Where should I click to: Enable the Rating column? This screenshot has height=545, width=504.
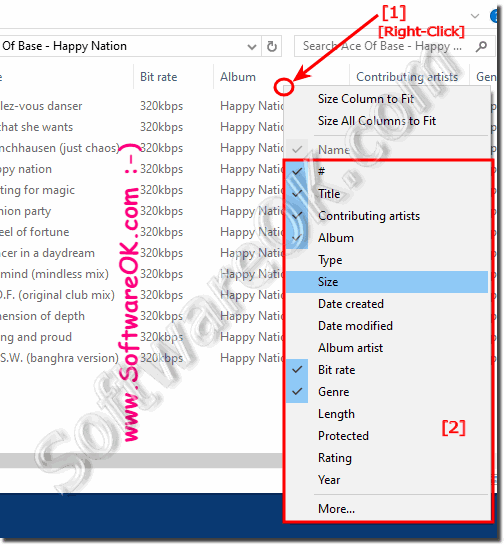(x=387, y=458)
